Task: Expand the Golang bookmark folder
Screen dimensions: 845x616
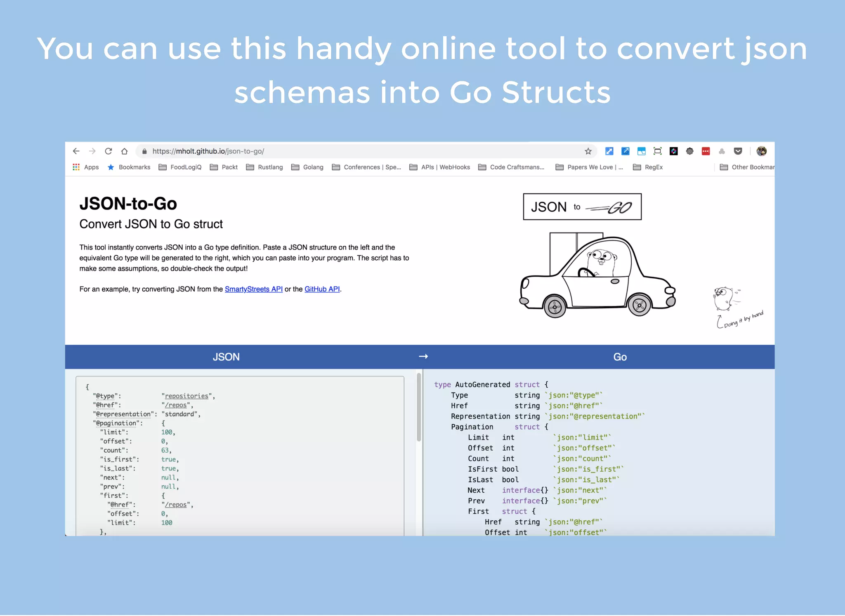Action: coord(307,167)
